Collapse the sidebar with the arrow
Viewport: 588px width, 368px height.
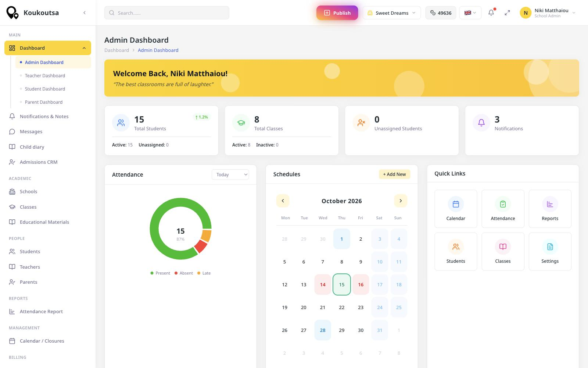pos(85,13)
